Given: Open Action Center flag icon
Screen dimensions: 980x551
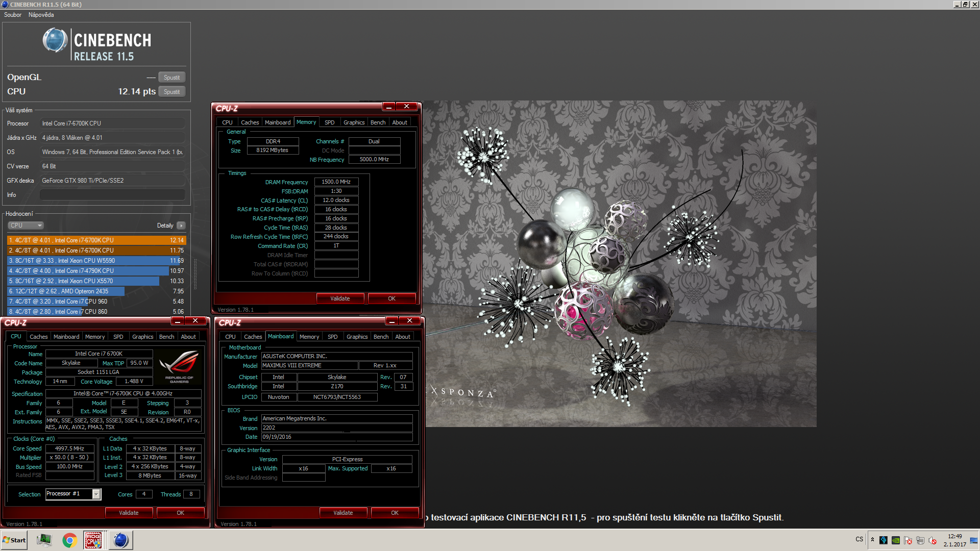Looking at the screenshot, I should point(908,540).
